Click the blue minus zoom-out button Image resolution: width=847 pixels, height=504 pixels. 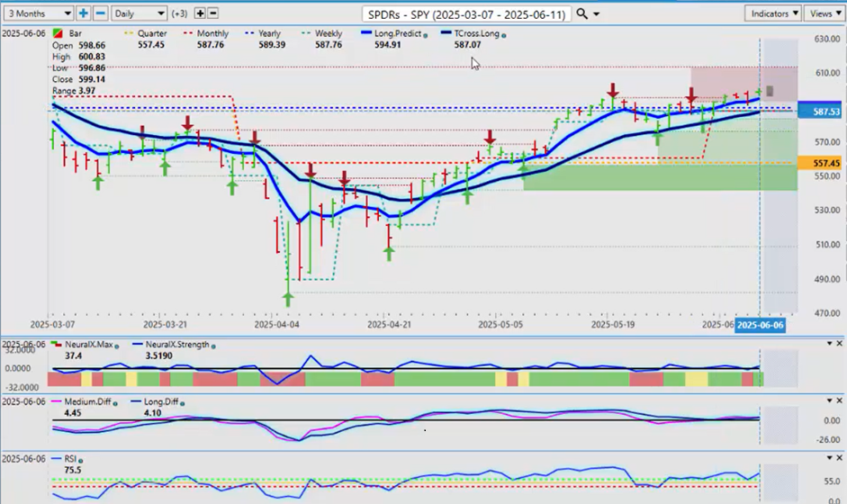101,13
